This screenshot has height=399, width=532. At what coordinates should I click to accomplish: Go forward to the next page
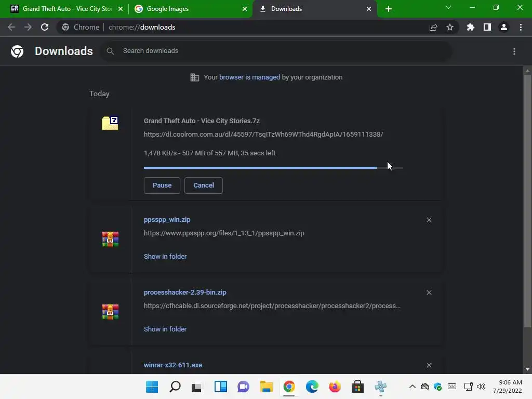[28, 27]
